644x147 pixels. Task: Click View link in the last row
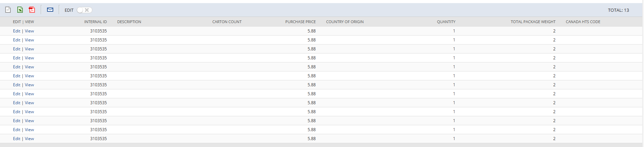coord(29,139)
